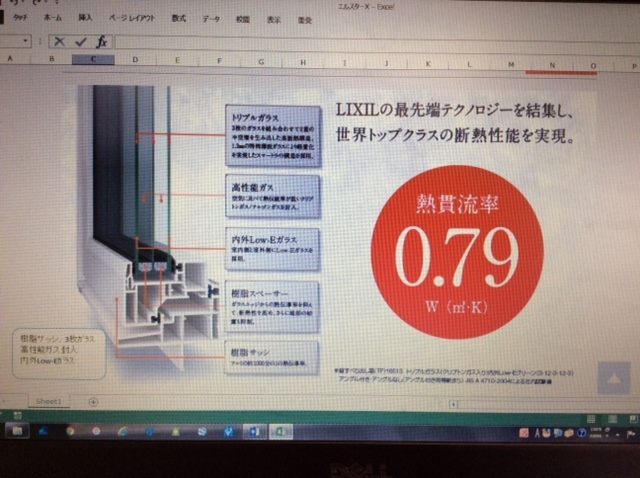Cancel formula entry with the X icon
Viewport: 640px width, 478px height.
click(60, 42)
